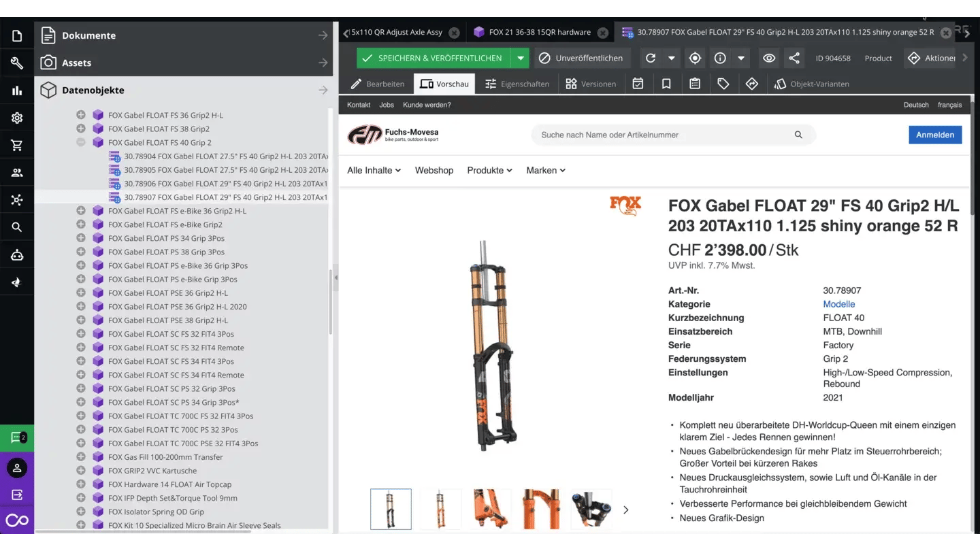Select the first fork thumbnail below the product image

391,509
